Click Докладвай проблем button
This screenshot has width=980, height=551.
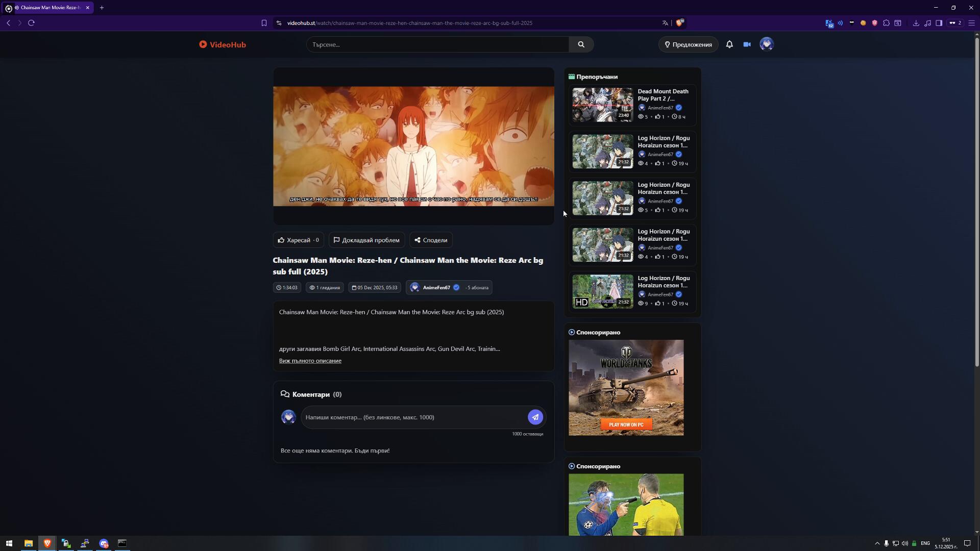[366, 240]
